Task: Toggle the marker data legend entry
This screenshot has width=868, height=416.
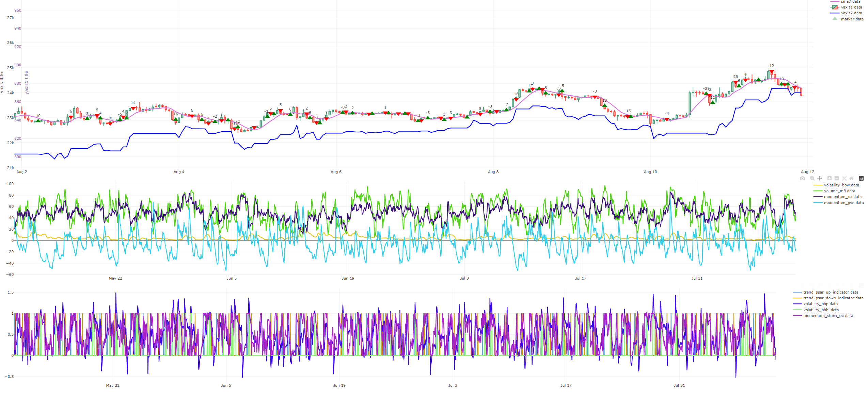Action: pyautogui.click(x=851, y=19)
